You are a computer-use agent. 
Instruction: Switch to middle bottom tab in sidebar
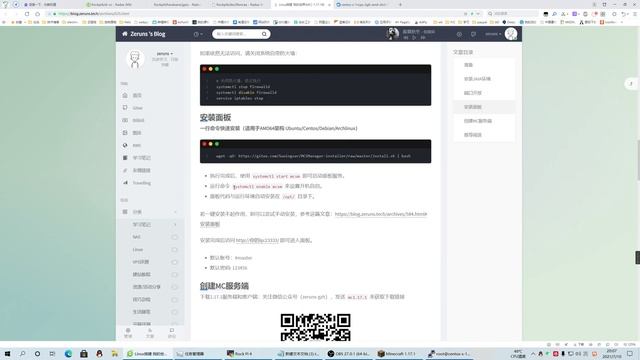coord(150,333)
